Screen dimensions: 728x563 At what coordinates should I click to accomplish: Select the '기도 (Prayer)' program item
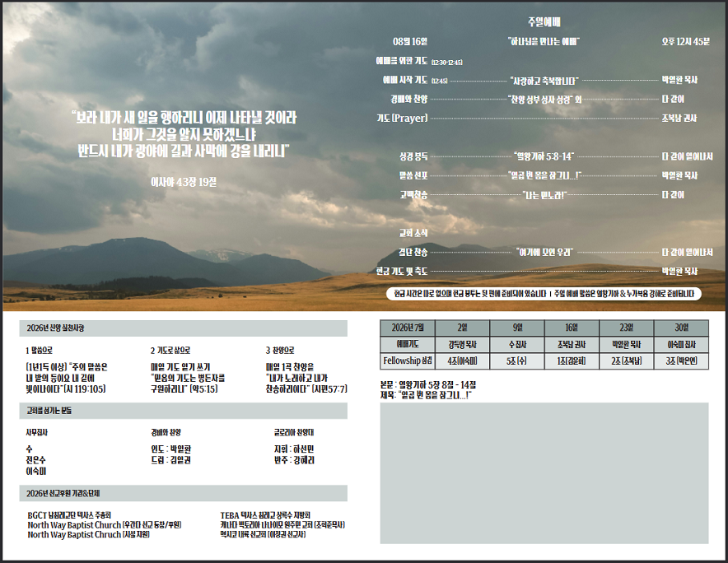(402, 119)
